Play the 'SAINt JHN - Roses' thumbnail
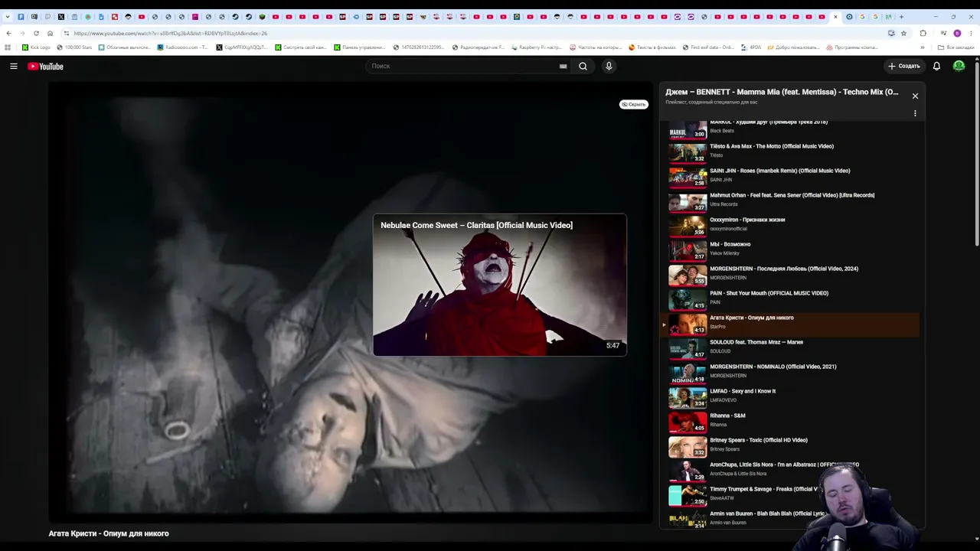980x551 pixels. [x=688, y=177]
